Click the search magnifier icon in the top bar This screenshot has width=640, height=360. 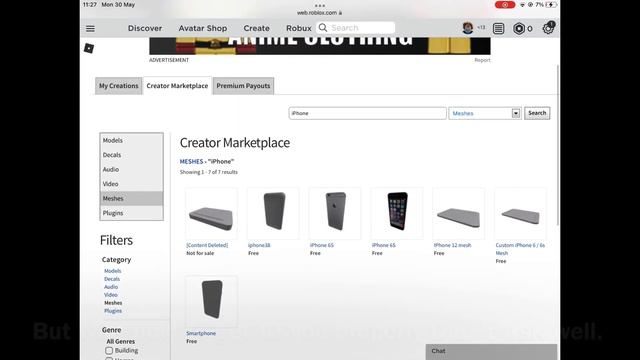click(323, 28)
